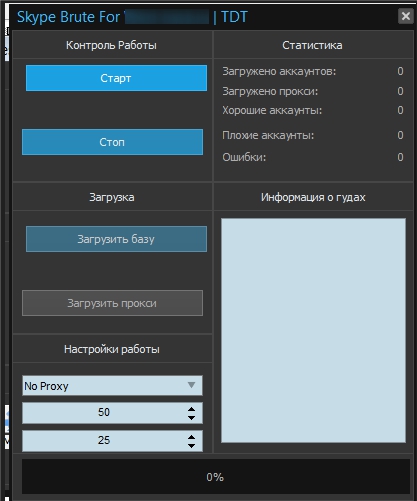Close the window with the X icon
The height and width of the screenshot is (501, 417).
406,16
